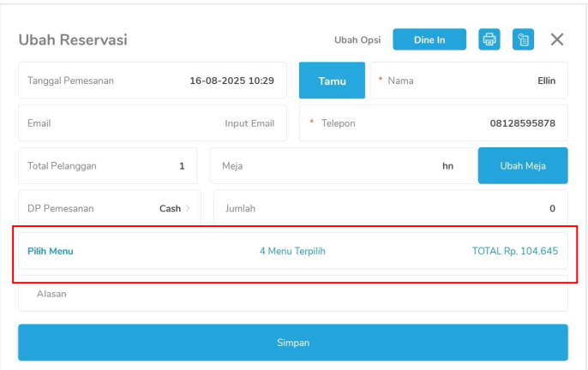Switch order option via Dine In button
Image resolution: width=588 pixels, height=370 pixels.
(429, 39)
